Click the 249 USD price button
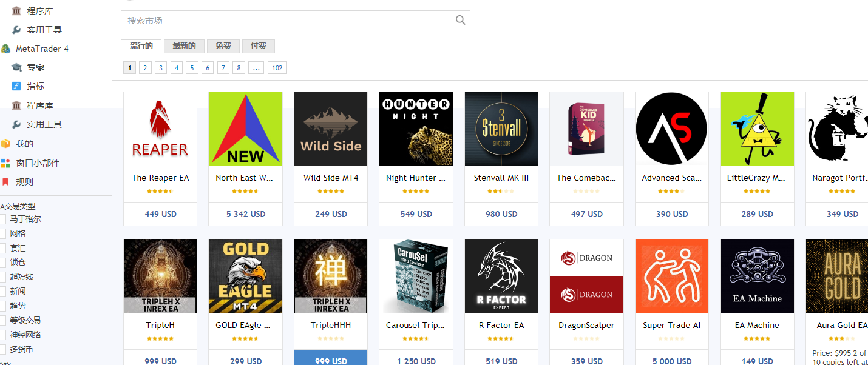 click(331, 214)
